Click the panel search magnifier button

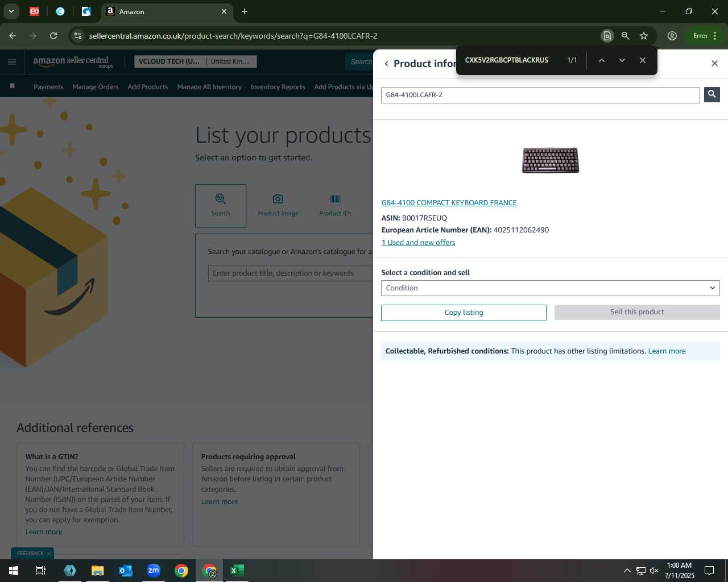click(712, 94)
